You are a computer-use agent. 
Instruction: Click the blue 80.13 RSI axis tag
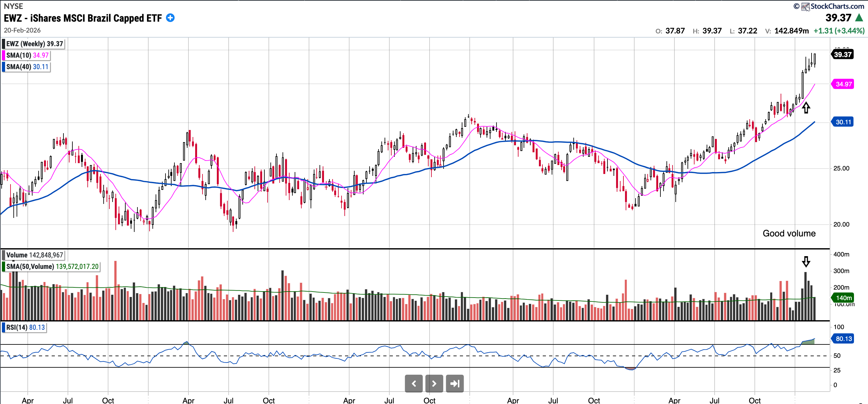tap(843, 339)
